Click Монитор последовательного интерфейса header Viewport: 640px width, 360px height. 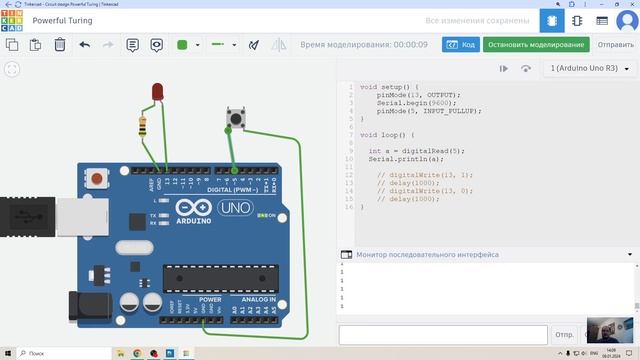[427, 255]
